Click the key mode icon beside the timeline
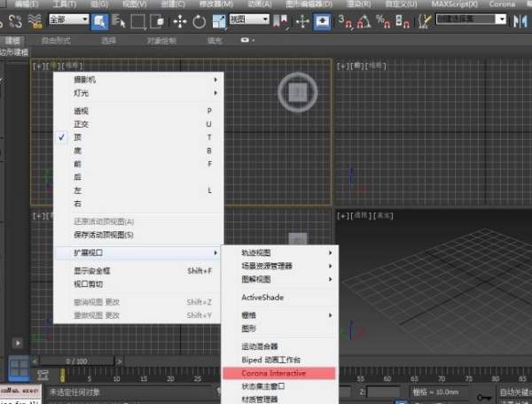Viewport: 532px width, 404px height. tap(43, 375)
